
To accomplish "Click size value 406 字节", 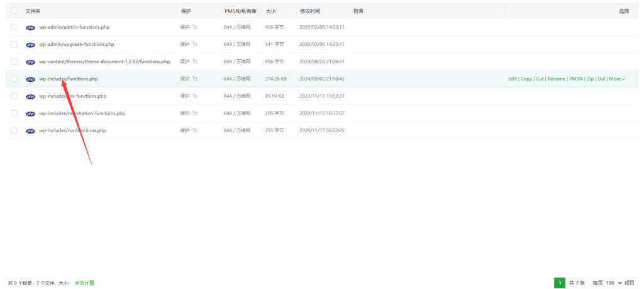I will coord(274,27).
